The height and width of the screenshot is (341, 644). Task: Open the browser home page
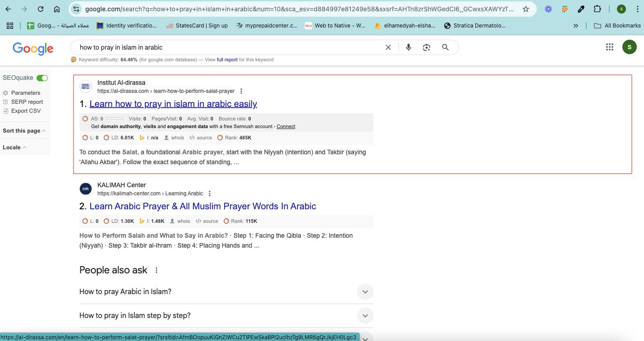click(x=57, y=9)
